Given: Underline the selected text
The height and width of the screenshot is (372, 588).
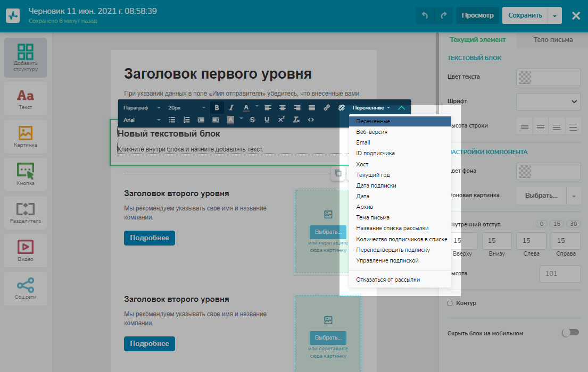Looking at the screenshot, I should tap(267, 120).
